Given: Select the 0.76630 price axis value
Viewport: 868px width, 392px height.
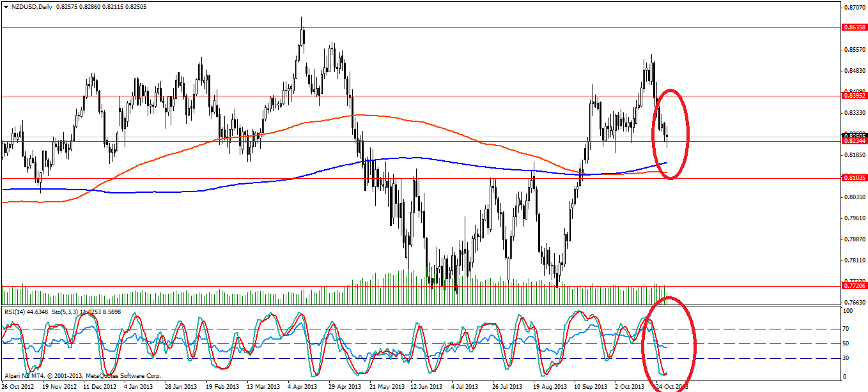Looking at the screenshot, I should 856,302.
